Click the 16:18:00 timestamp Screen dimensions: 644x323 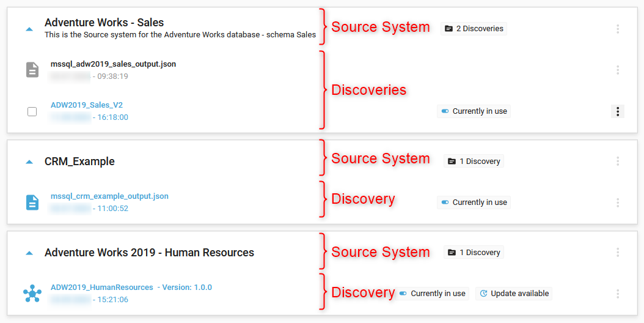112,117
